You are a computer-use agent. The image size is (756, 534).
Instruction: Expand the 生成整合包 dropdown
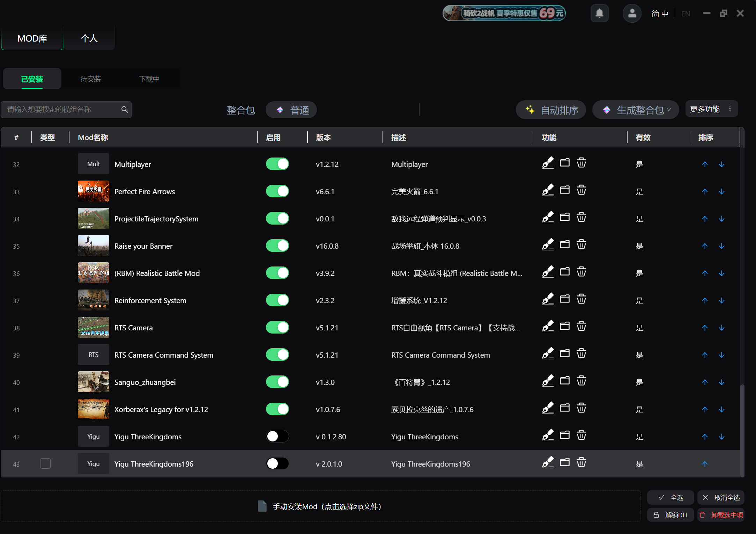636,110
